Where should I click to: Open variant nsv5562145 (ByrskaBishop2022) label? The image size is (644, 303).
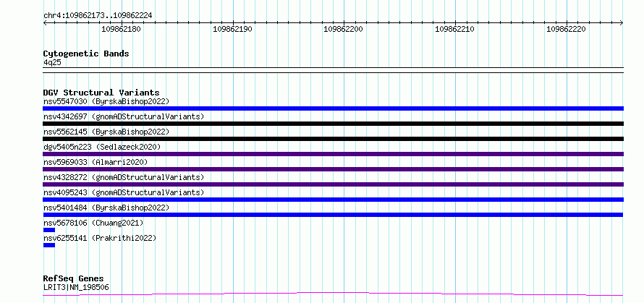[x=106, y=132]
